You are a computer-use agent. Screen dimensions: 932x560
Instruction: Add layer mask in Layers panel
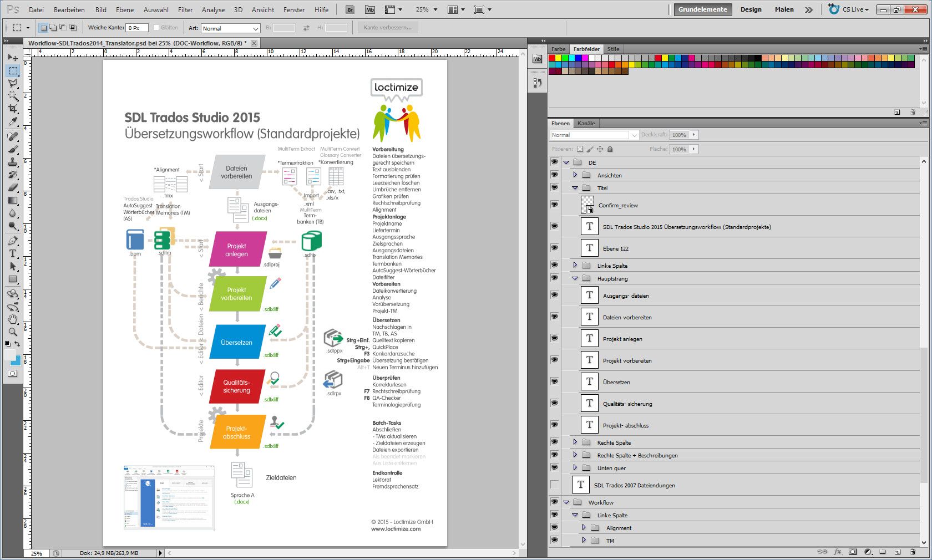pos(853,552)
